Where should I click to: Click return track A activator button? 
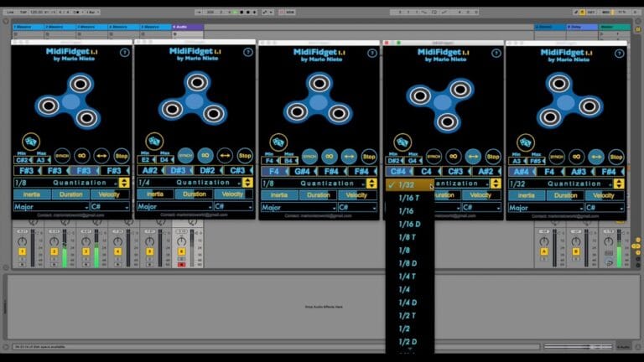point(544,251)
